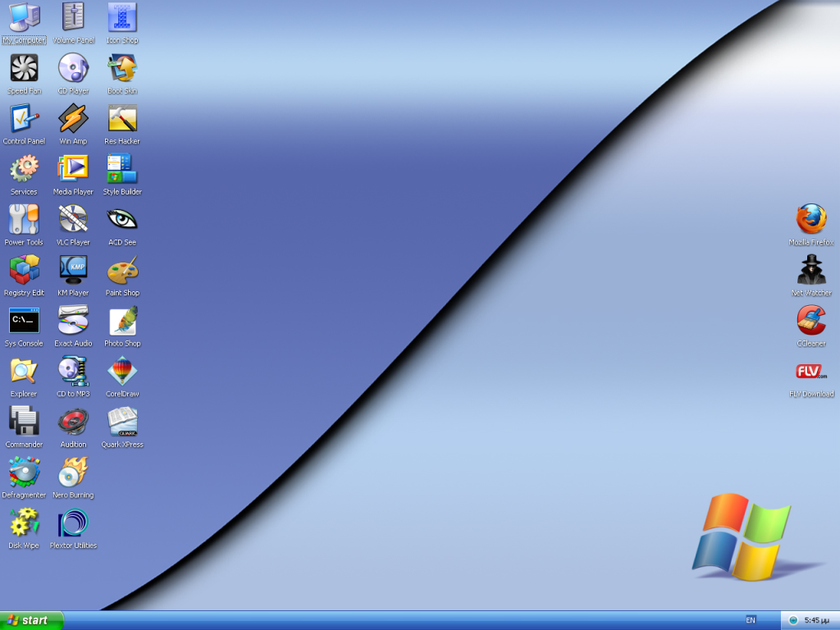Click the round system tray icon
This screenshot has height=630, width=840.
click(x=793, y=620)
